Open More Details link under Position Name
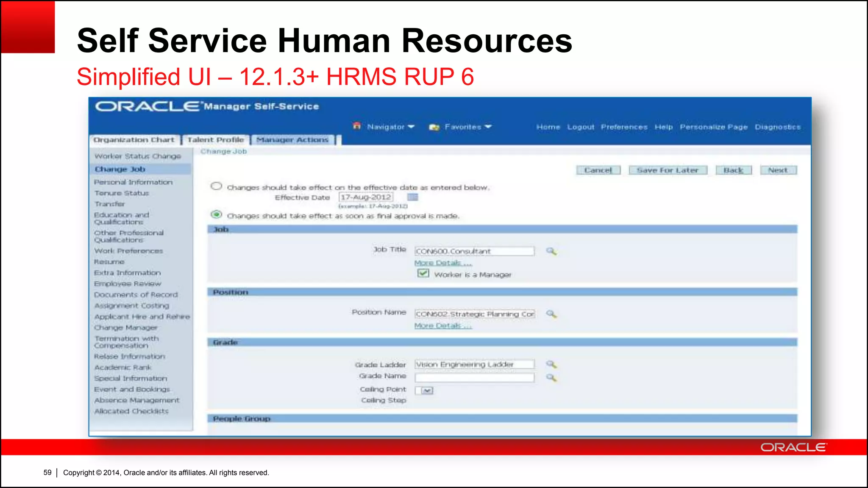The width and height of the screenshot is (868, 488). click(443, 326)
